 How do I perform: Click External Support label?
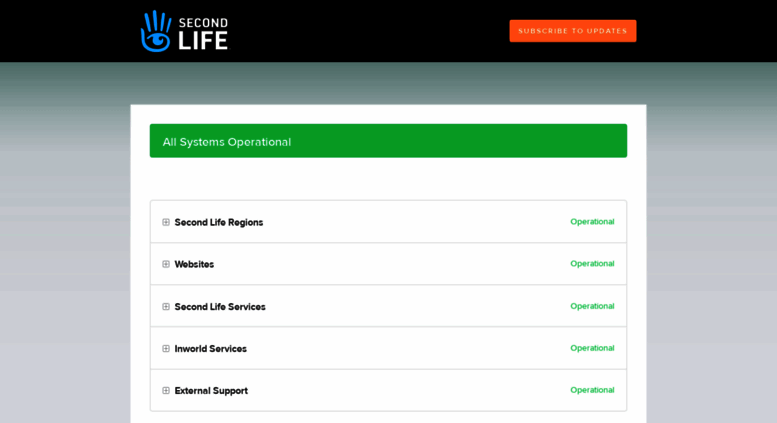pos(211,391)
